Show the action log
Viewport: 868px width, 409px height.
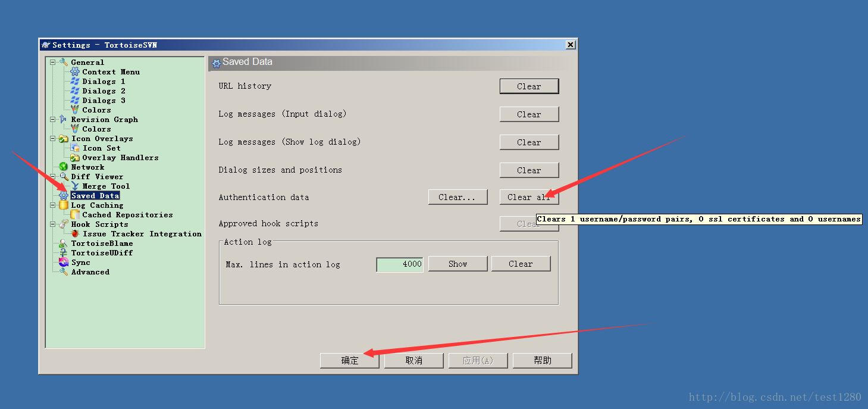tap(457, 264)
